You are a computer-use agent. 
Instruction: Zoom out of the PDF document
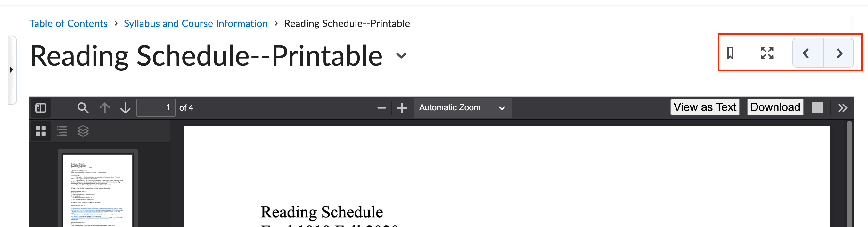tap(381, 108)
